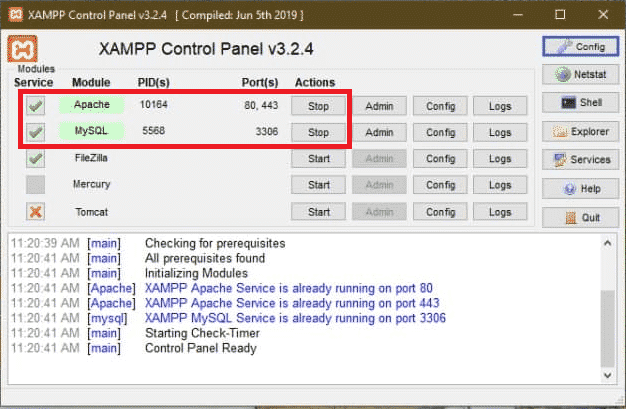Minimize the XAMPP Control Panel window

pyautogui.click(x=518, y=15)
